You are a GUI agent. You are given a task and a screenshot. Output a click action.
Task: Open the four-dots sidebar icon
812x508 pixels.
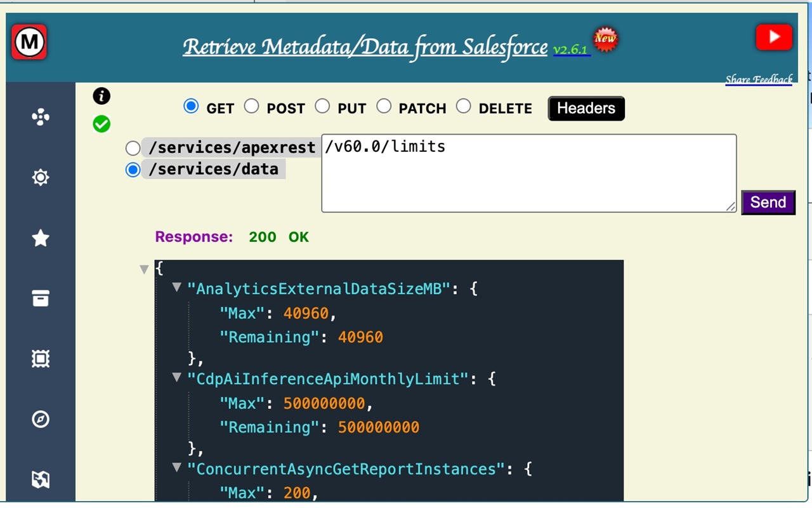[41, 117]
